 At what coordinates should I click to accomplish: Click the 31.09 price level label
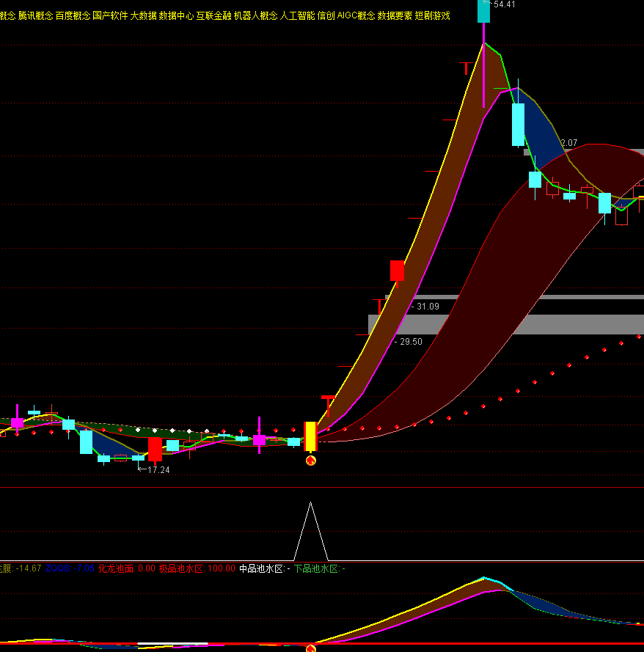tap(427, 307)
